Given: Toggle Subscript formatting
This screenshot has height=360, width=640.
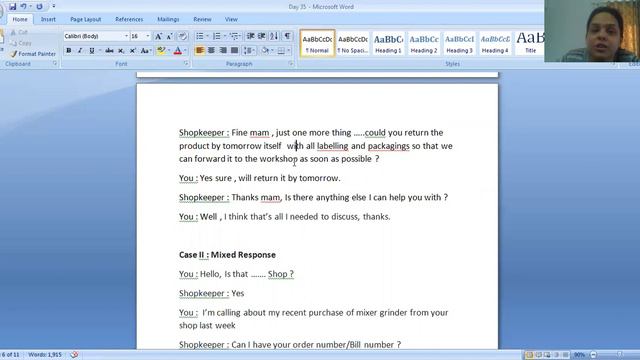Looking at the screenshot, I should (x=121, y=51).
